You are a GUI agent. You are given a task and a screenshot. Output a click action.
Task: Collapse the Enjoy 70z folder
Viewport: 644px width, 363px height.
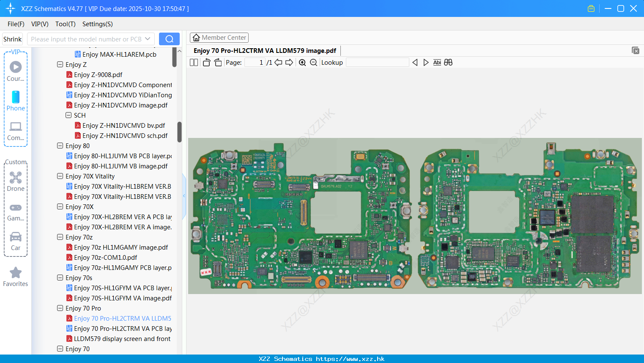click(x=60, y=237)
